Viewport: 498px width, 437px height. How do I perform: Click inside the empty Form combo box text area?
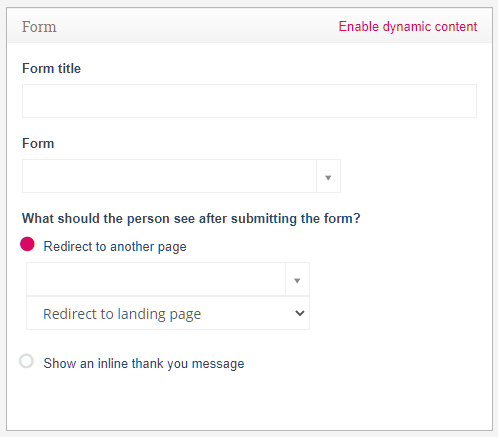coord(169,176)
